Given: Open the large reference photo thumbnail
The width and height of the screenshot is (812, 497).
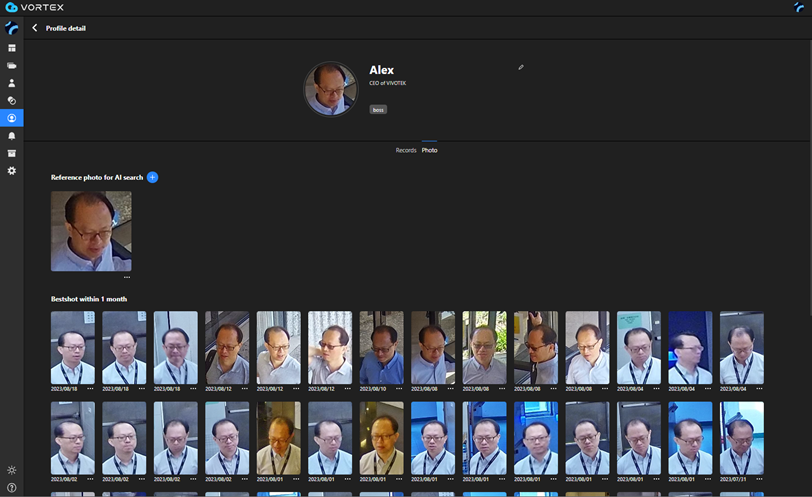Looking at the screenshot, I should click(91, 231).
